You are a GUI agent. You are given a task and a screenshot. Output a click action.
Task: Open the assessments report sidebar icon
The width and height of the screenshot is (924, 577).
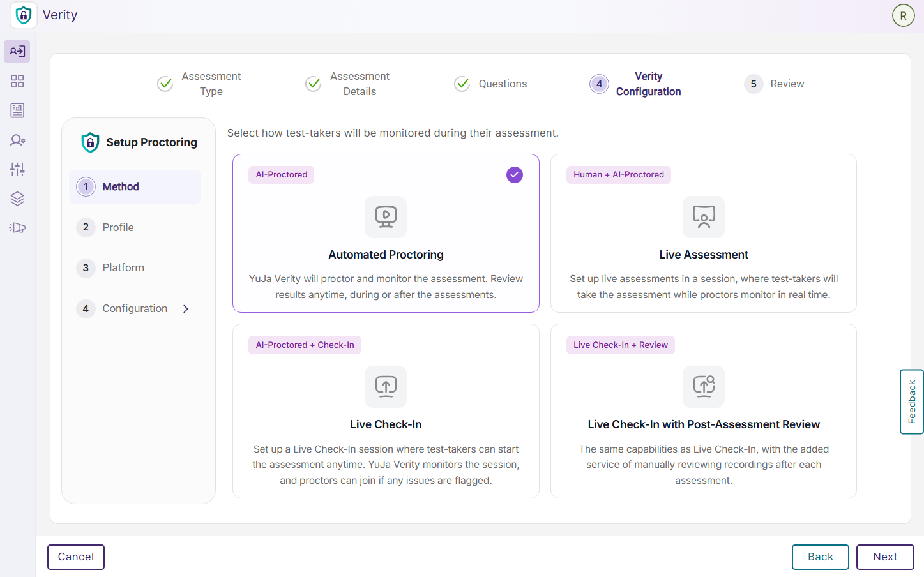coord(17,110)
